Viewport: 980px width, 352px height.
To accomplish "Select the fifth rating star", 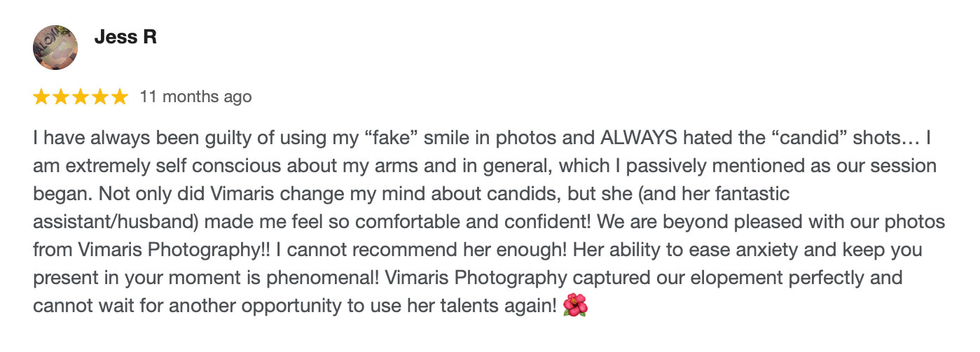I will coord(120,97).
